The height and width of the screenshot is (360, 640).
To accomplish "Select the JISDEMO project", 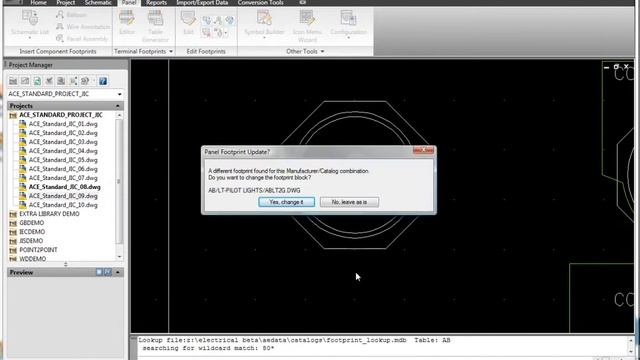I will [x=31, y=241].
